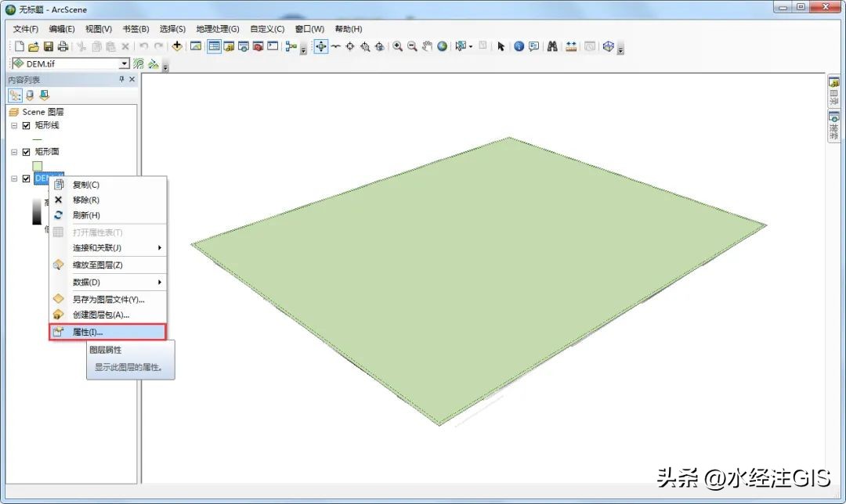Select the Add Data tool on toolbar
The width and height of the screenshot is (846, 504).
tap(177, 46)
